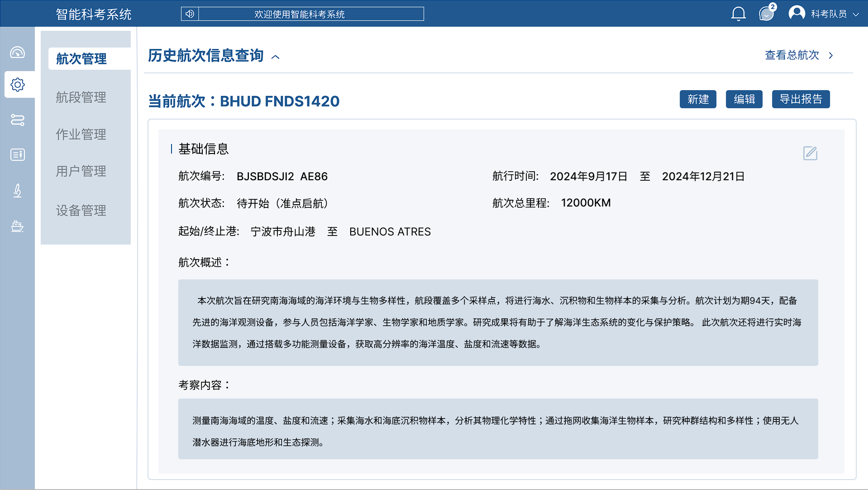Open 设备管理 menu item
This screenshot has width=868, height=490.
coord(81,211)
